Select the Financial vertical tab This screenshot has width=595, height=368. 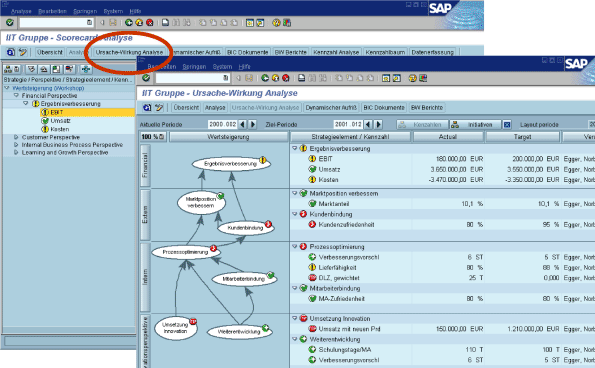pos(145,165)
